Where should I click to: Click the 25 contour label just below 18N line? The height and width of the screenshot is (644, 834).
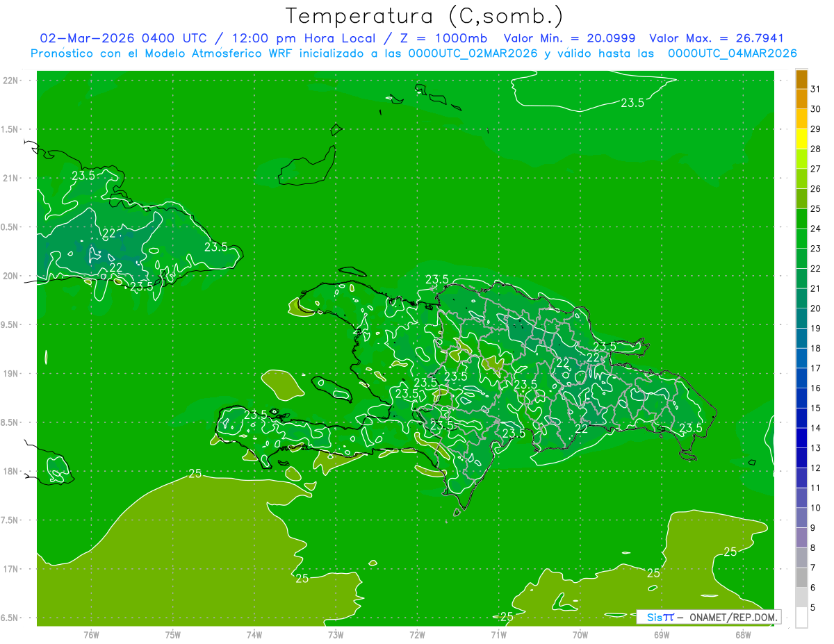pos(195,474)
